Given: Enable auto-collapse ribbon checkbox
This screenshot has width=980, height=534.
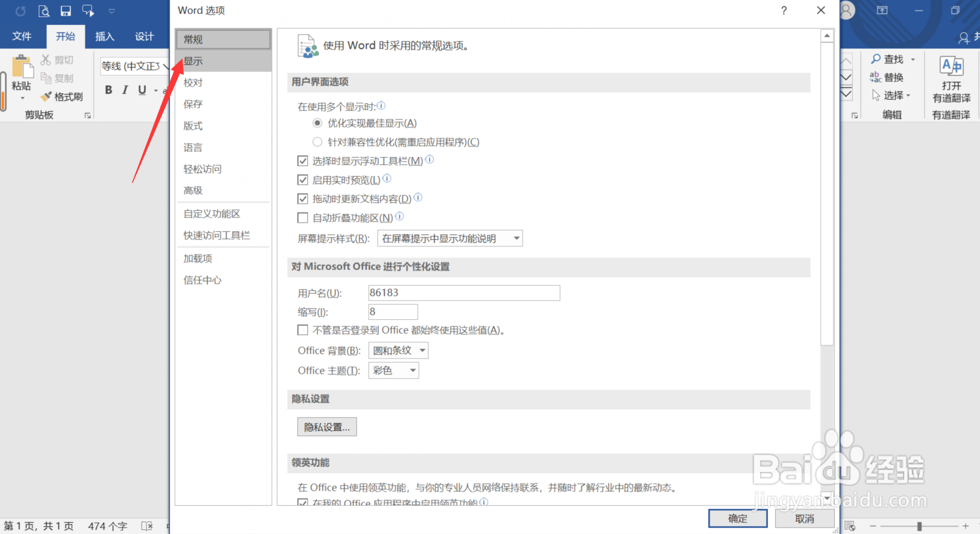Looking at the screenshot, I should click(x=303, y=218).
